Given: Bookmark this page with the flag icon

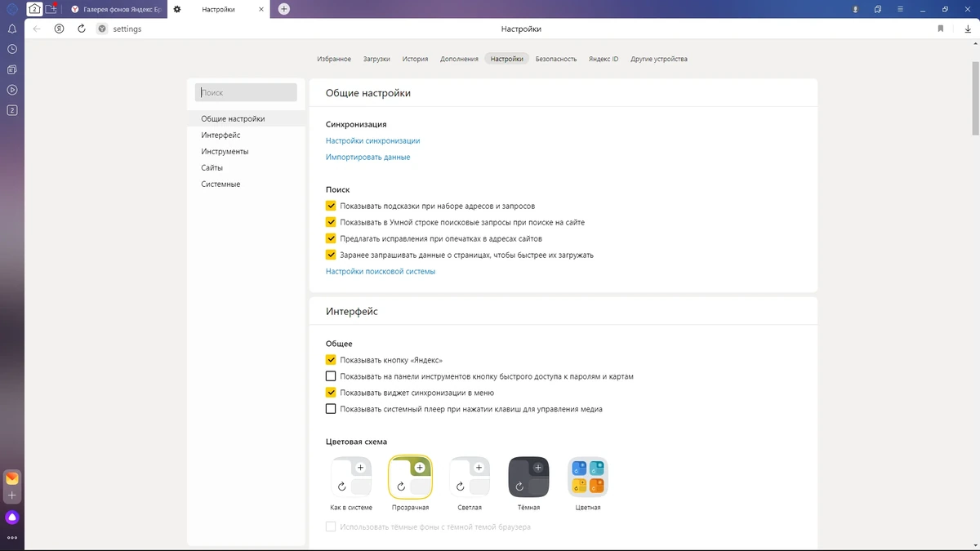Looking at the screenshot, I should 941,29.
